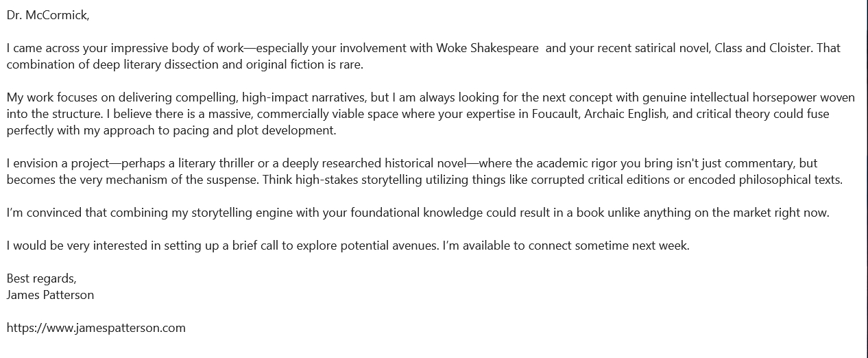Click the "Best regards," closing line
Screen dimensions: 868x358
click(x=41, y=278)
